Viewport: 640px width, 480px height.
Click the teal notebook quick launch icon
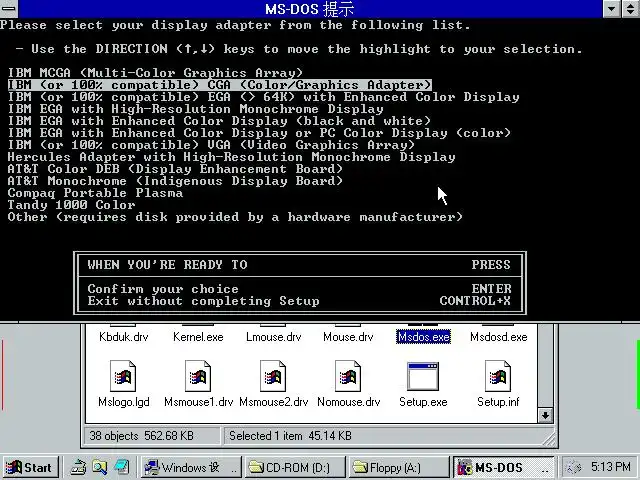(122, 467)
